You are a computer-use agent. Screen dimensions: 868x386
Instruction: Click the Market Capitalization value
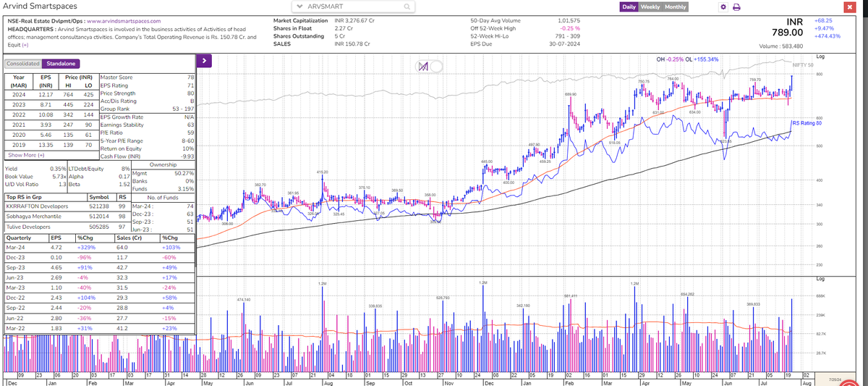pos(354,21)
